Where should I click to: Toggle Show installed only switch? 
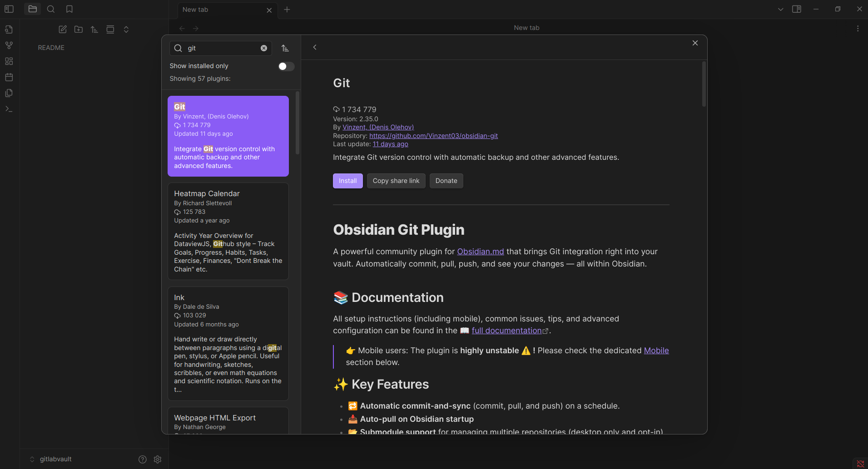pos(286,66)
